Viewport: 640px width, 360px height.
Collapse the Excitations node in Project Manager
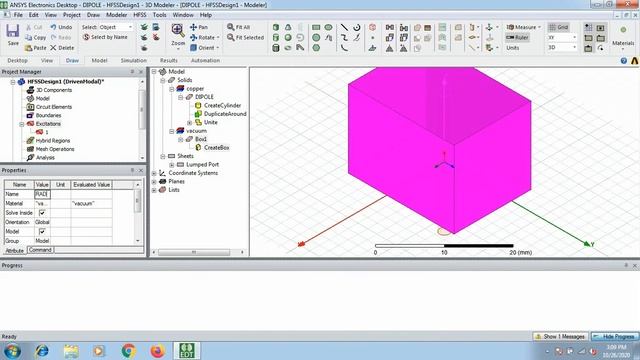tap(22, 124)
